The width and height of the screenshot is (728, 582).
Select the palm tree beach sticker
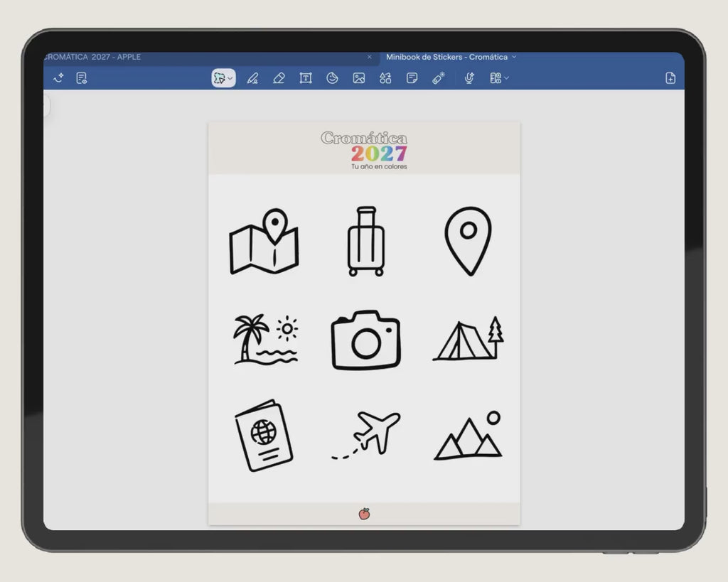pyautogui.click(x=266, y=339)
